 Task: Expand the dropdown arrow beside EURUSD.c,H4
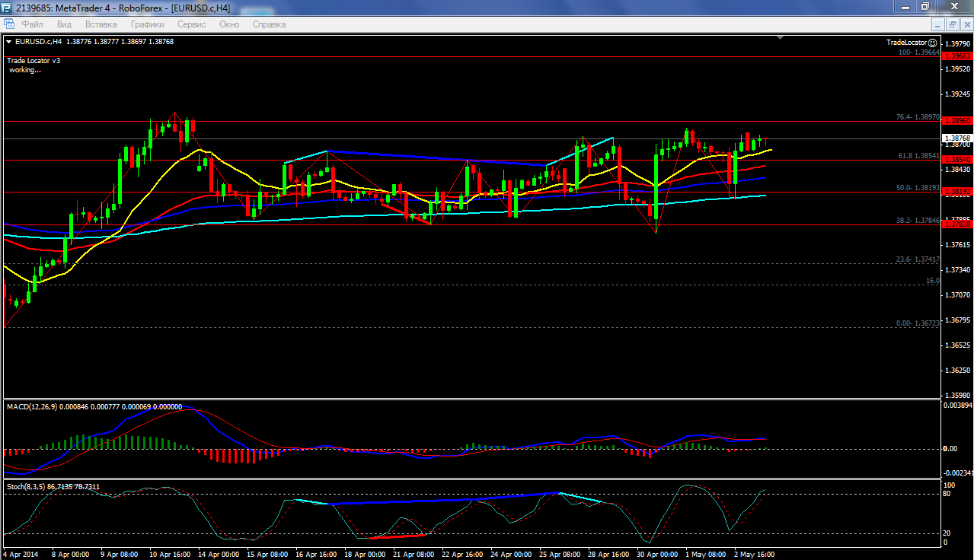pyautogui.click(x=9, y=42)
